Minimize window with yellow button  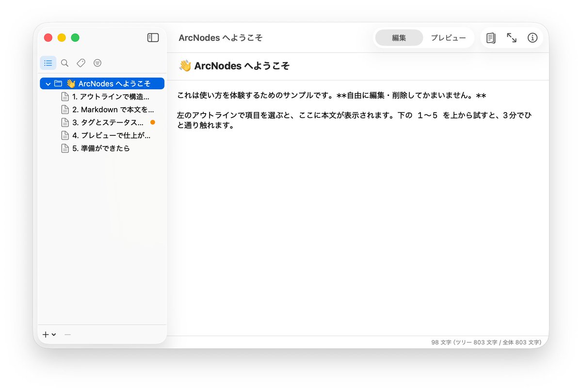(62, 38)
